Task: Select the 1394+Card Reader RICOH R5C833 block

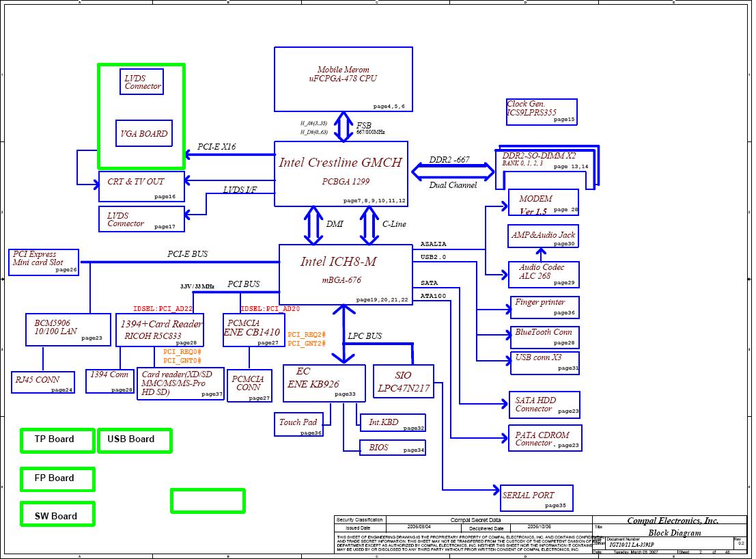Action: pyautogui.click(x=160, y=330)
